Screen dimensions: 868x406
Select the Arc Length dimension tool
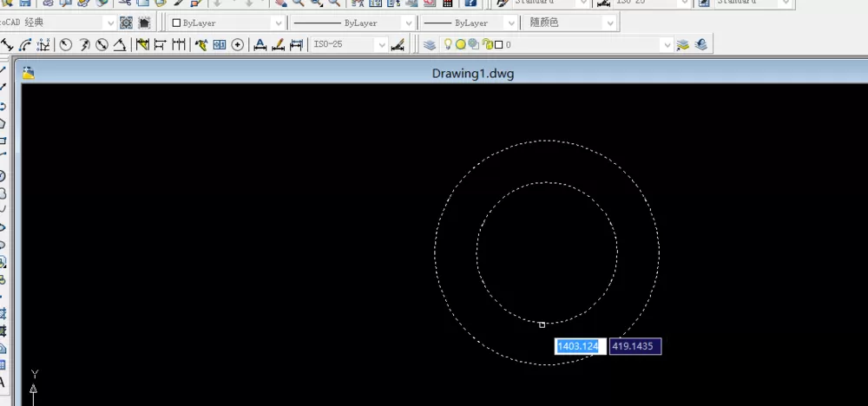[x=25, y=45]
